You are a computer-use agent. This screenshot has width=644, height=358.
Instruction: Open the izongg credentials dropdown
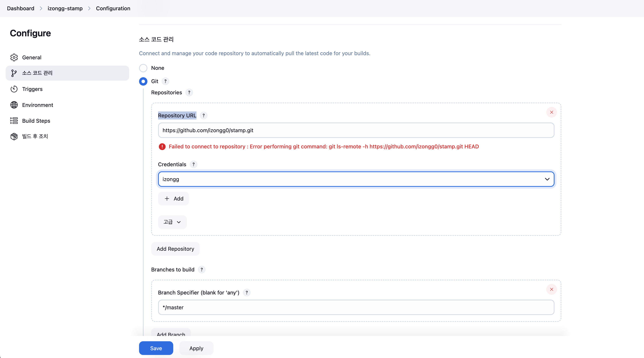356,179
